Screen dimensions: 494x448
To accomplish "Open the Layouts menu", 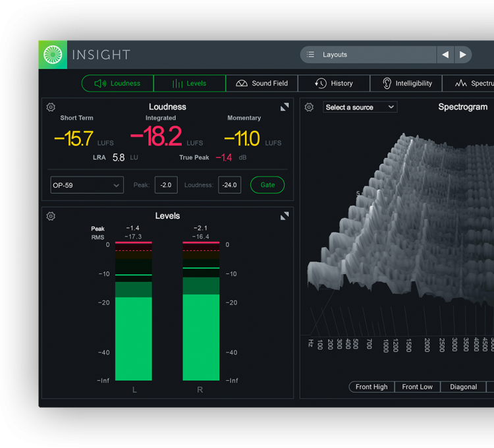I will 368,55.
